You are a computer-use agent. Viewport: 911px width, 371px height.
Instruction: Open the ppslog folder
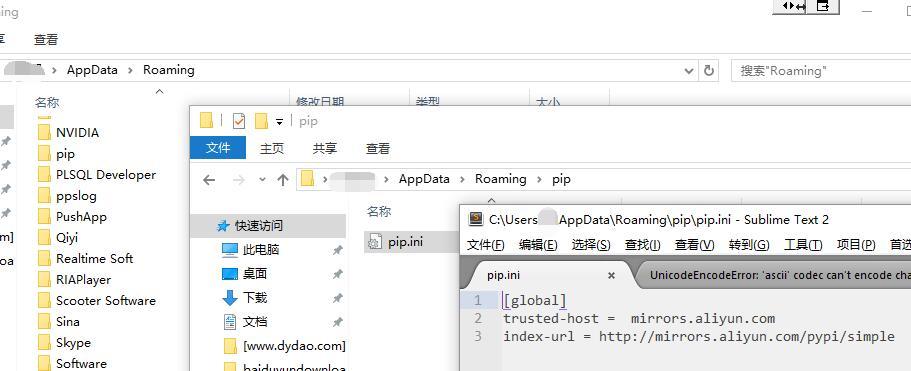[x=67, y=196]
